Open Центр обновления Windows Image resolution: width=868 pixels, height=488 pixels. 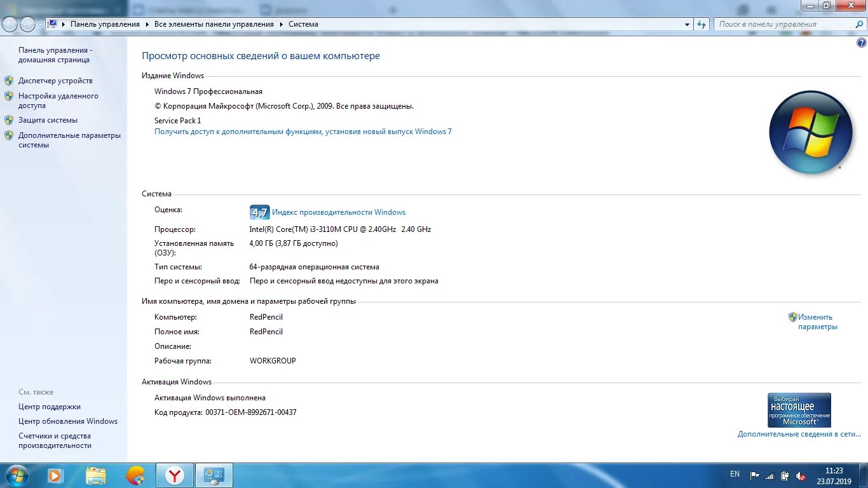click(x=68, y=421)
